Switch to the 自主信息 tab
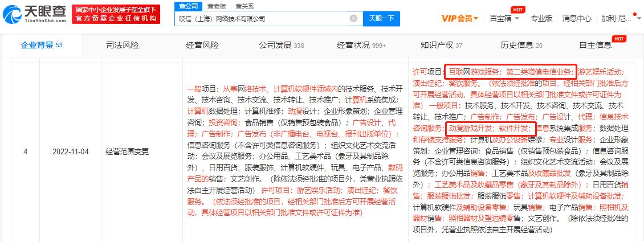Image resolution: width=644 pixels, height=242 pixels. click(x=595, y=45)
